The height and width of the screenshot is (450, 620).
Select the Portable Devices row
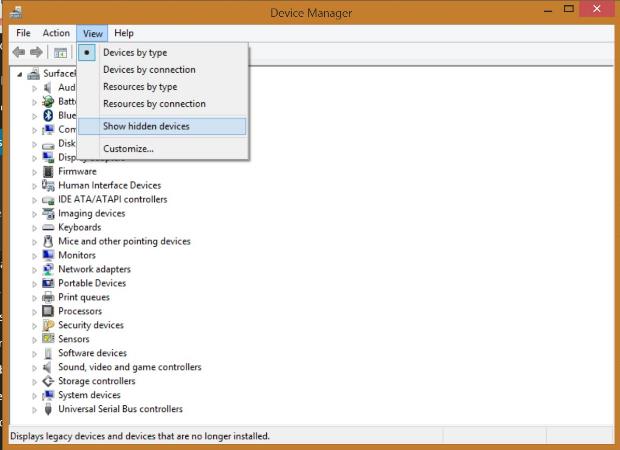[92, 283]
